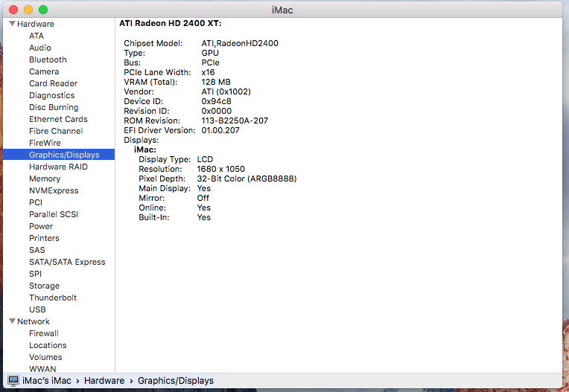The image size is (569, 392).
Task: Click the Display Type value LCD
Action: point(205,159)
